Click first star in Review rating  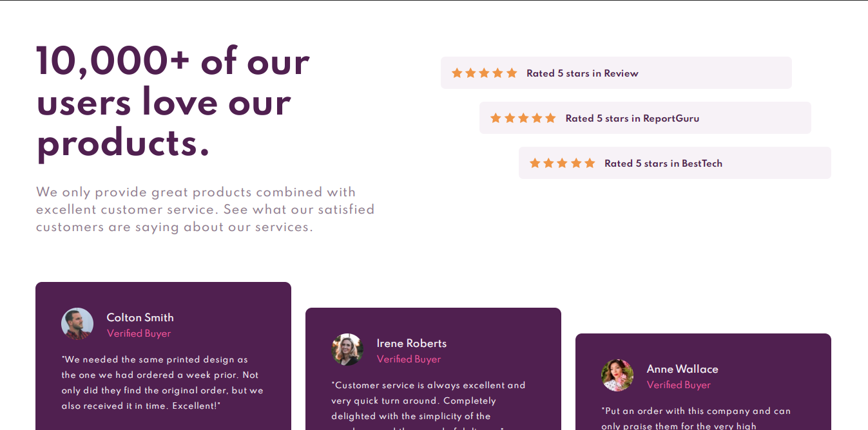457,73
